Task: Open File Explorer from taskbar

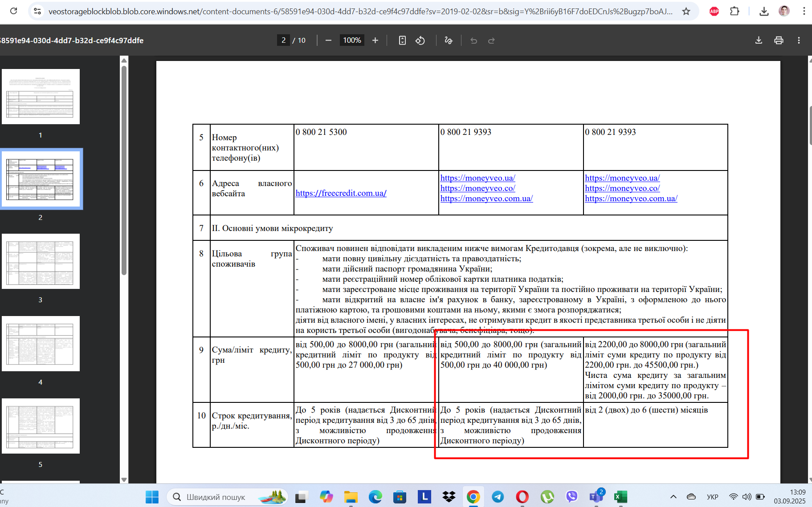Action: pyautogui.click(x=351, y=497)
